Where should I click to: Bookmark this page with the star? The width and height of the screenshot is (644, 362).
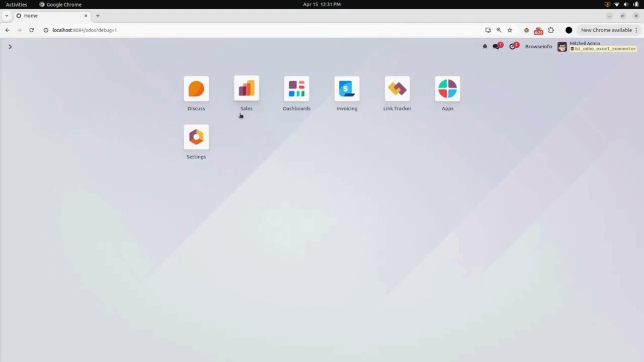click(510, 30)
